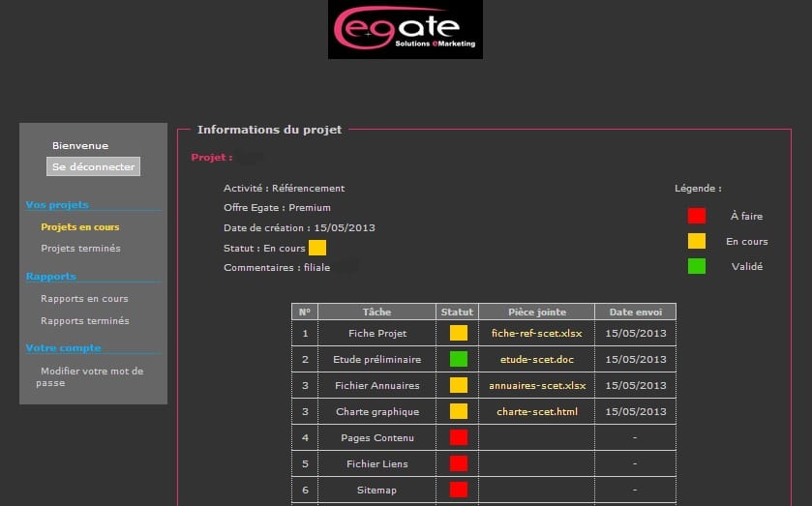
Task: Log out with Se déconnecter button
Action: [x=93, y=166]
